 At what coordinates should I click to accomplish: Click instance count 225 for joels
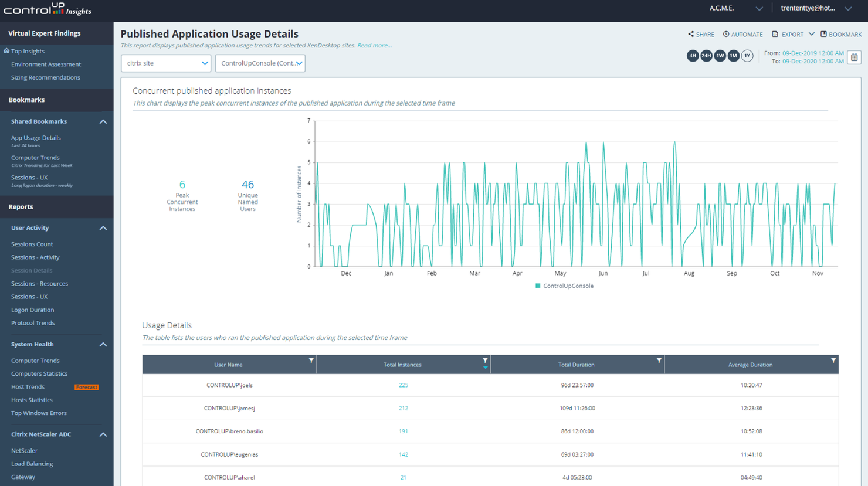[404, 385]
